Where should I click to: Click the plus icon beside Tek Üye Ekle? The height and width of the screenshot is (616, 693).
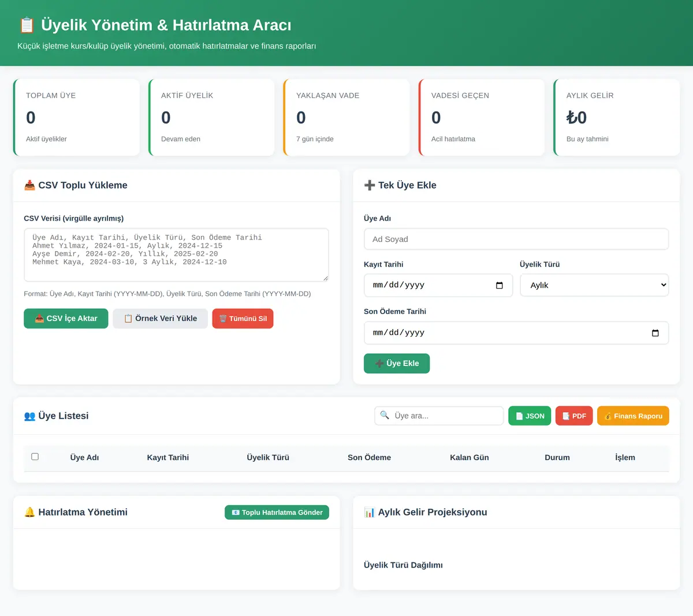click(370, 185)
